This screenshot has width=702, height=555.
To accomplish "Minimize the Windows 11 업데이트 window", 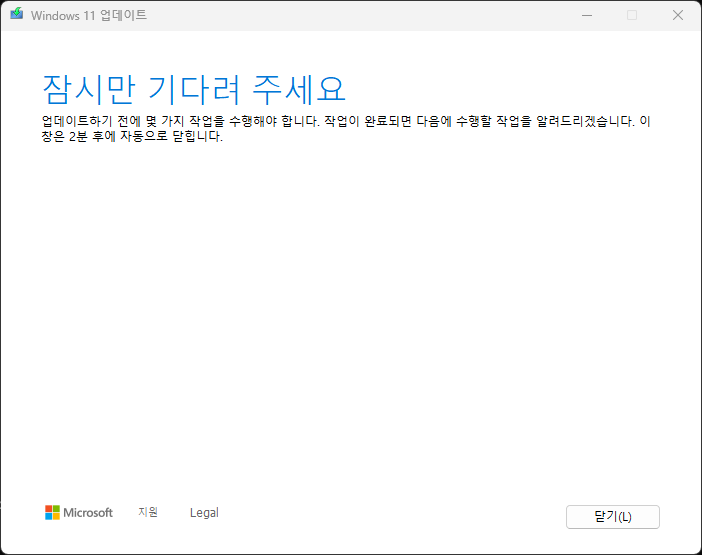I will click(x=587, y=15).
